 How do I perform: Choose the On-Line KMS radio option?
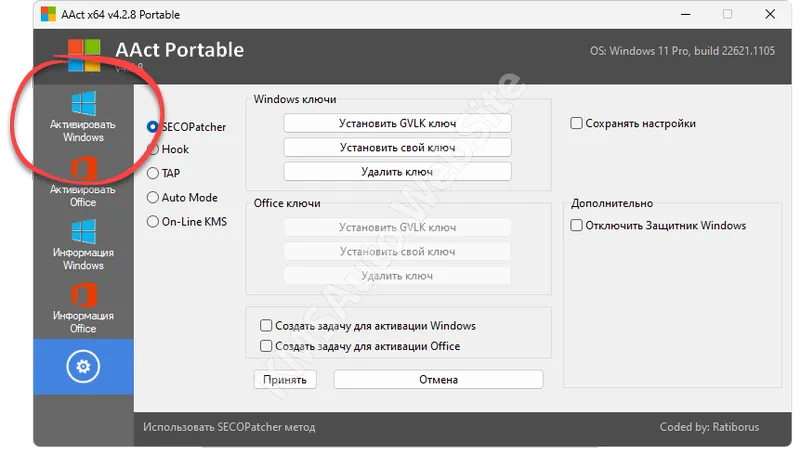tap(153, 222)
